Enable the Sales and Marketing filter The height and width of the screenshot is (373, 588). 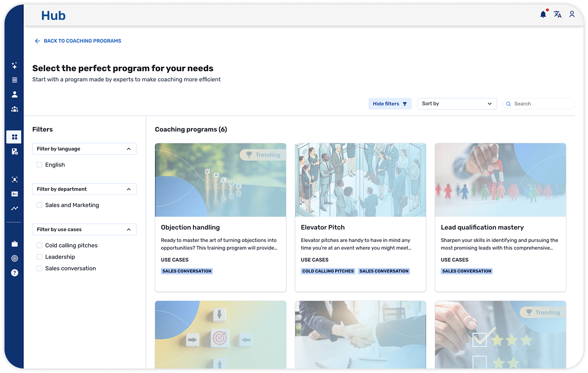coord(40,205)
